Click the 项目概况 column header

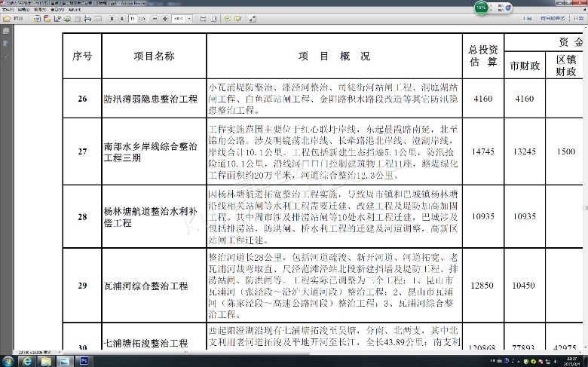click(x=334, y=57)
